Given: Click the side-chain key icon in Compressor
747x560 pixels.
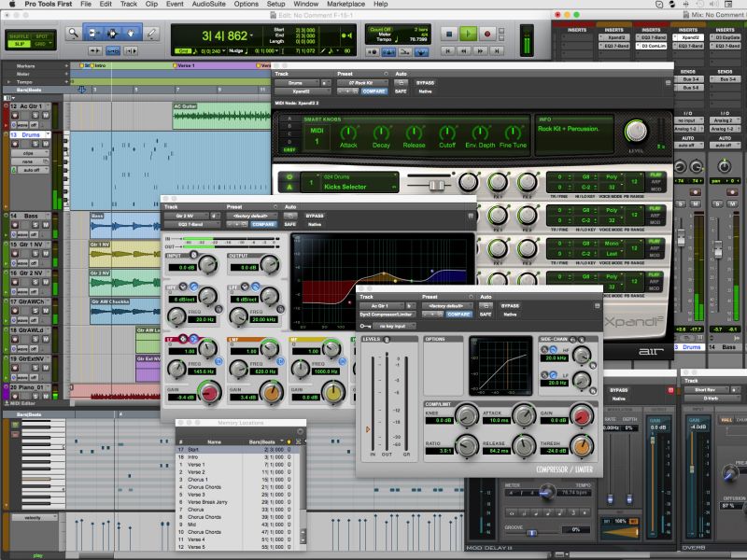Looking at the screenshot, I should tap(365, 326).
